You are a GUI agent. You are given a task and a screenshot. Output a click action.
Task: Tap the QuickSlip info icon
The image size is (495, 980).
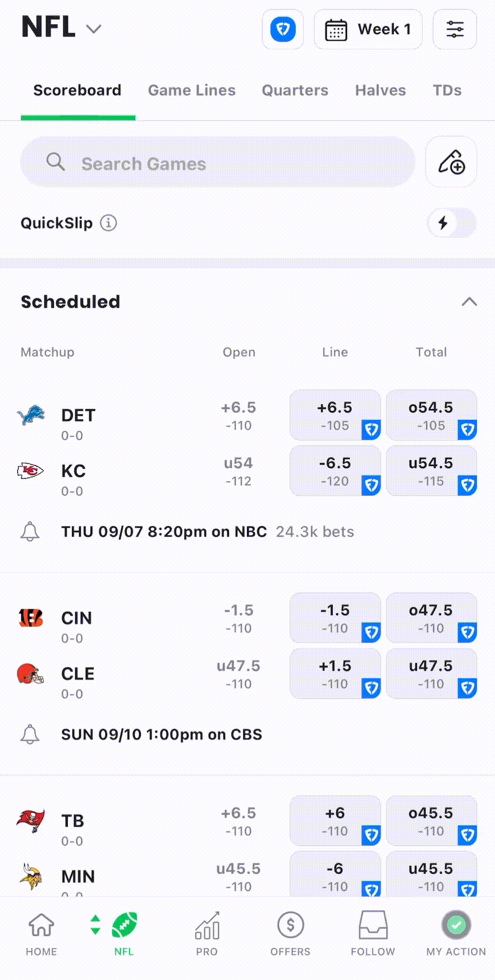(x=108, y=223)
